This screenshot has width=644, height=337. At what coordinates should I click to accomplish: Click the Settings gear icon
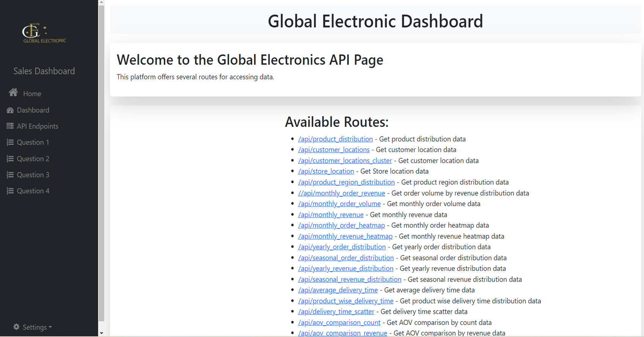[16, 327]
